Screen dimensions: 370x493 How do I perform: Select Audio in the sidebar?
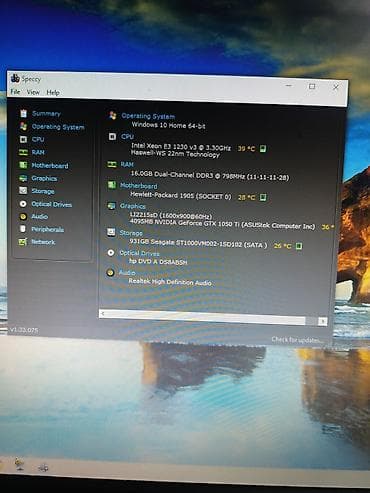click(x=39, y=217)
